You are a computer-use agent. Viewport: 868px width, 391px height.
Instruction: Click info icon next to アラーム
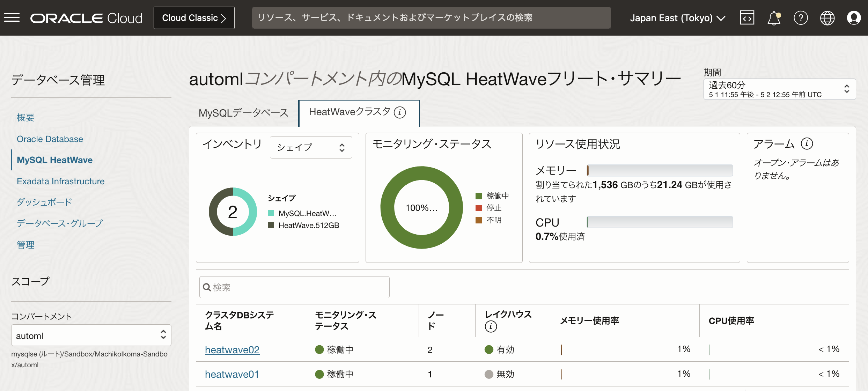807,143
